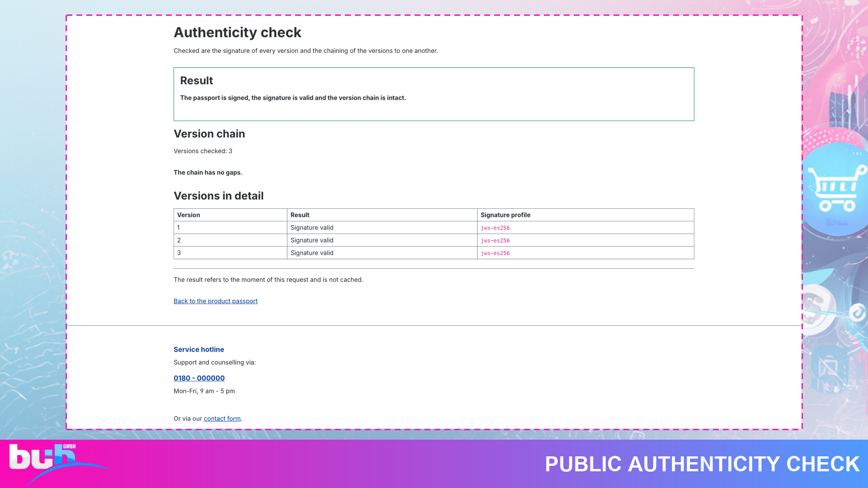Click the text 'Support and counselling via:'
Image resolution: width=868 pixels, height=488 pixels.
(215, 362)
